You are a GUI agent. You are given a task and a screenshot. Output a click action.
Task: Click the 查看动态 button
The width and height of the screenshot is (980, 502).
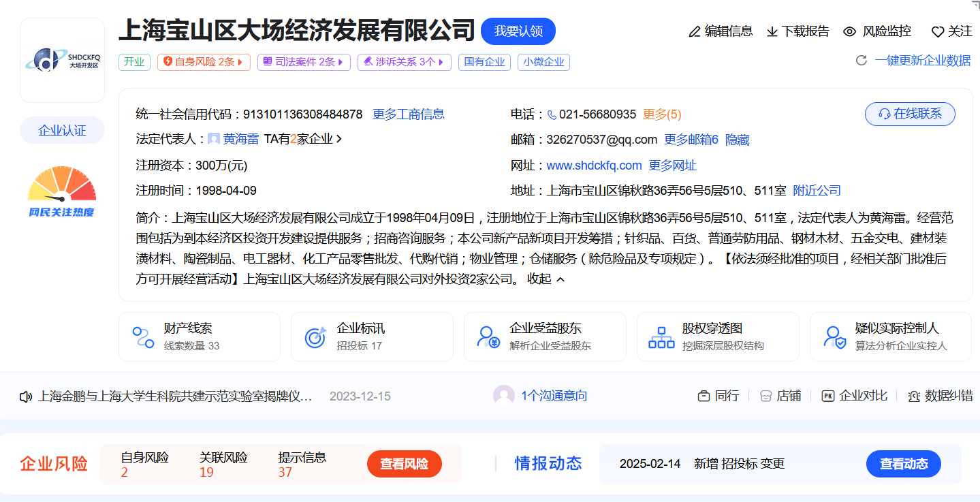click(904, 464)
